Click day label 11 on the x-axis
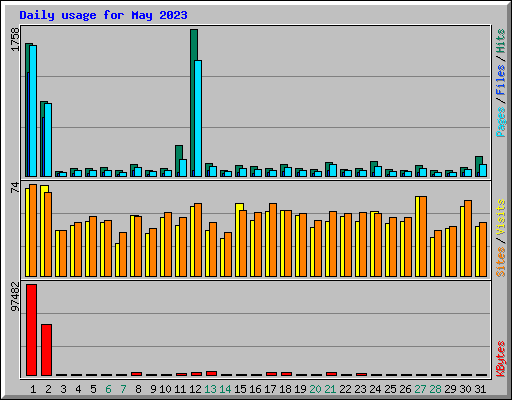The image size is (512, 400). (180, 389)
